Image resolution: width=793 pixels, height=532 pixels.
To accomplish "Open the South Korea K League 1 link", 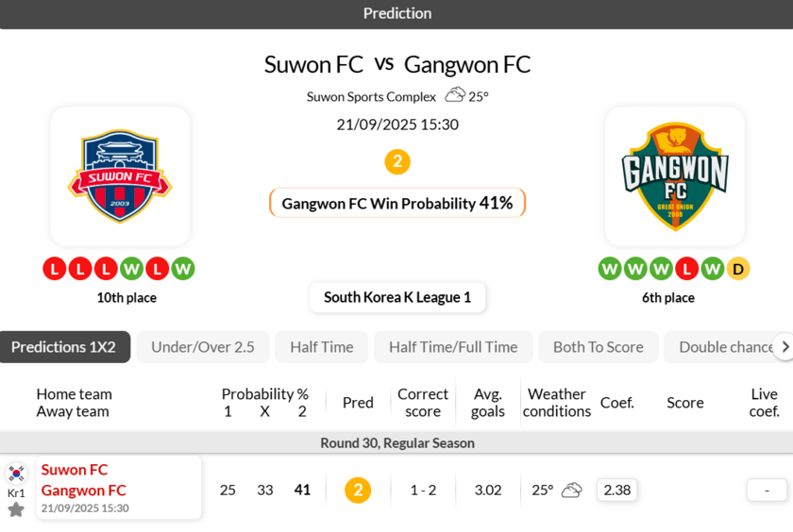I will [397, 297].
